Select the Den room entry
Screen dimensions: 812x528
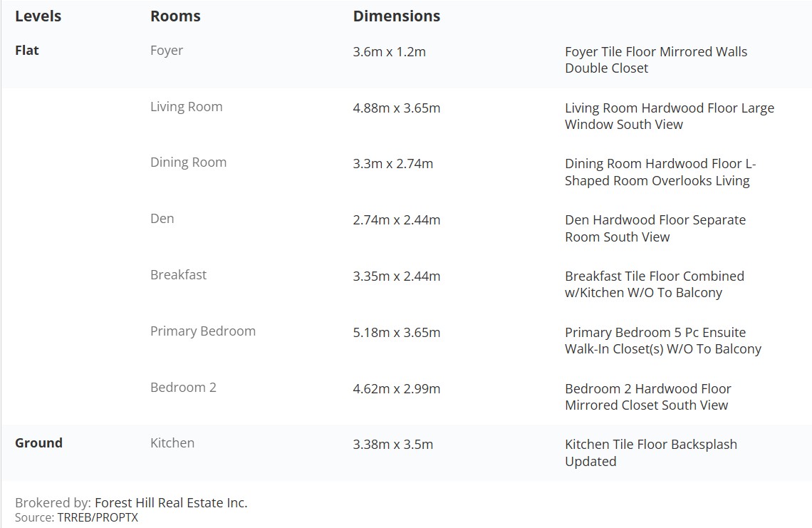tap(162, 219)
